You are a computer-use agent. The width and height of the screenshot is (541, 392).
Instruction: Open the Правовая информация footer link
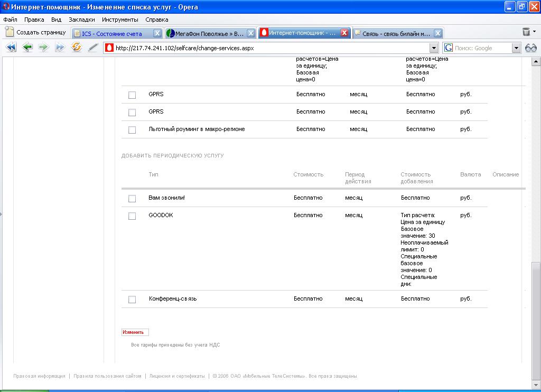[x=39, y=376]
